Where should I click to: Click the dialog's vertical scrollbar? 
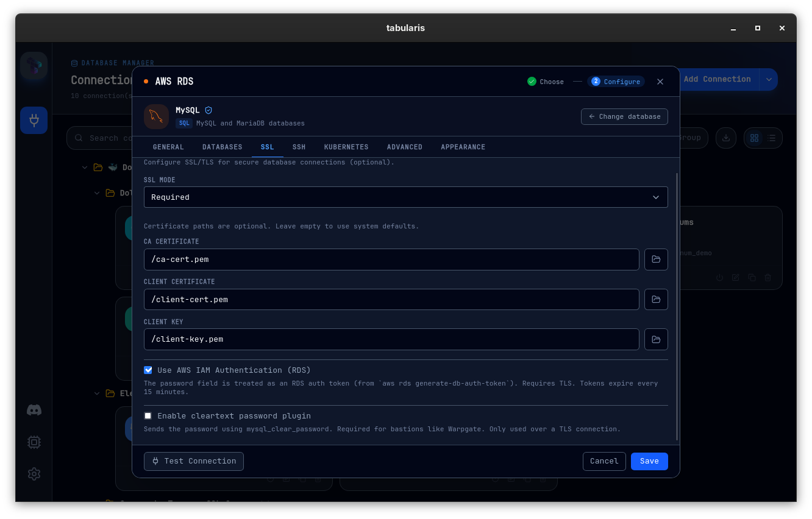(x=677, y=306)
